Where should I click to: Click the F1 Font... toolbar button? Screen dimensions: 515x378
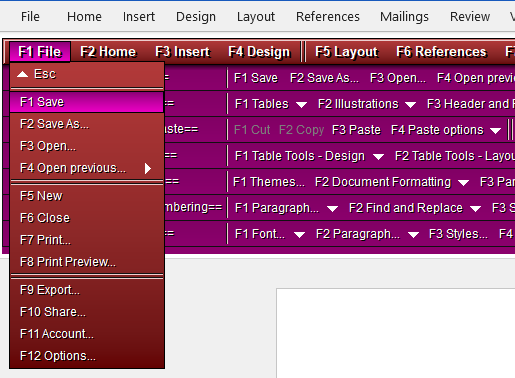(260, 234)
